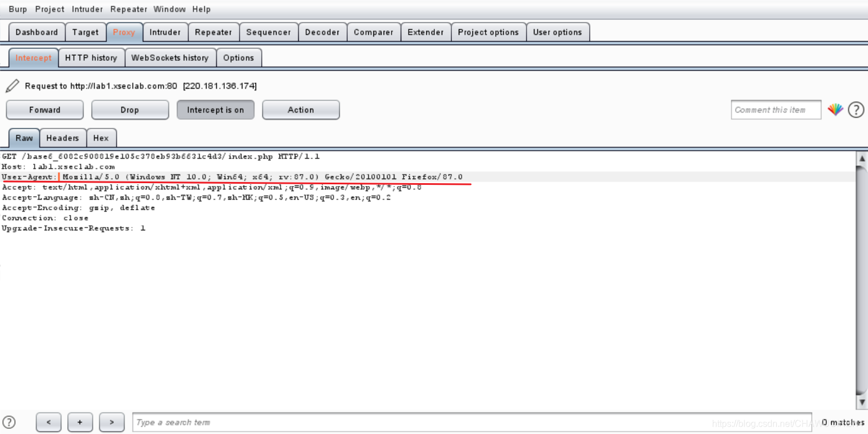
Task: Open the Project options tab
Action: (x=488, y=32)
